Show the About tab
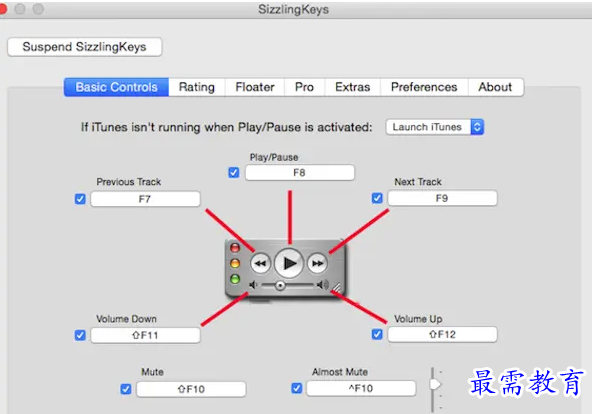This screenshot has height=414, width=592. click(495, 87)
